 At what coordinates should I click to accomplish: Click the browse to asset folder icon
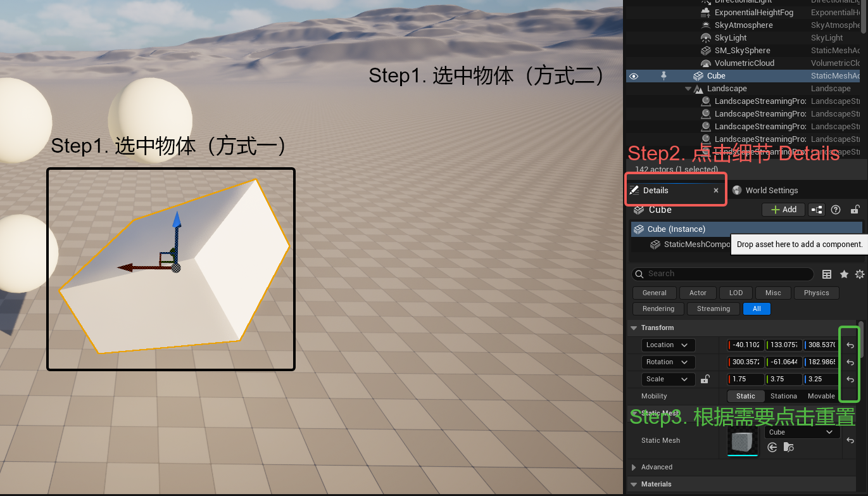coord(788,448)
